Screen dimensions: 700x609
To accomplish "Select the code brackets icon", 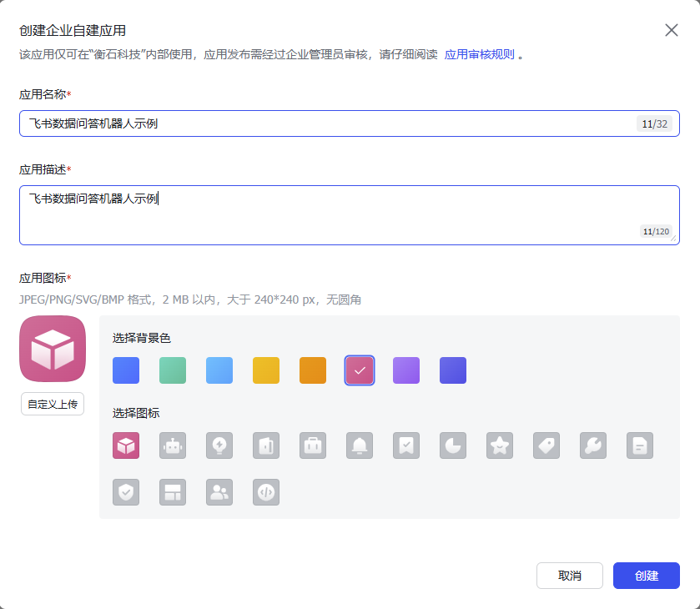I will click(266, 492).
